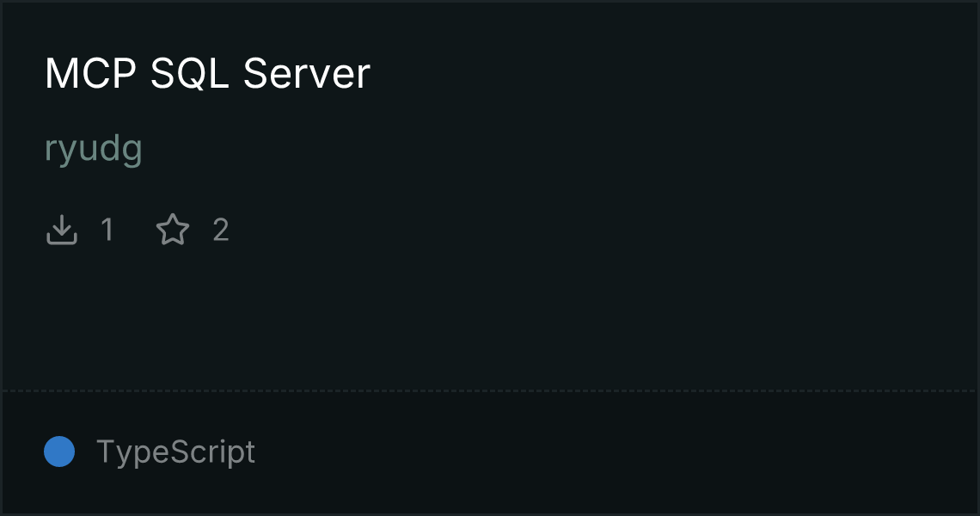Toggle the star outline favorite icon

173,230
